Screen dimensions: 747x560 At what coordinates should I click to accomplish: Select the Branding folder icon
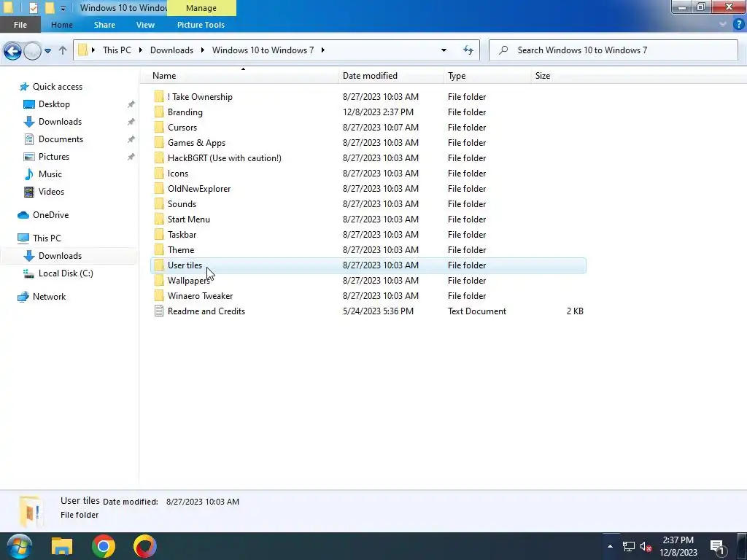[159, 112]
